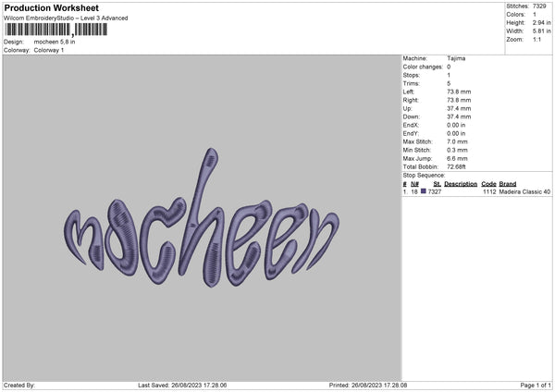Click 'Madeira Classic 40' brand entry
555x392 pixels.
tap(524, 191)
